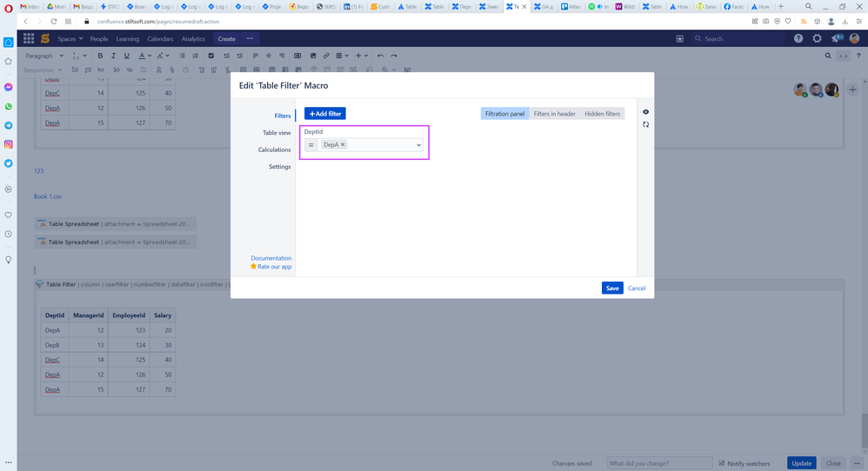Open the Documentation link
The height and width of the screenshot is (471, 868).
tap(270, 258)
